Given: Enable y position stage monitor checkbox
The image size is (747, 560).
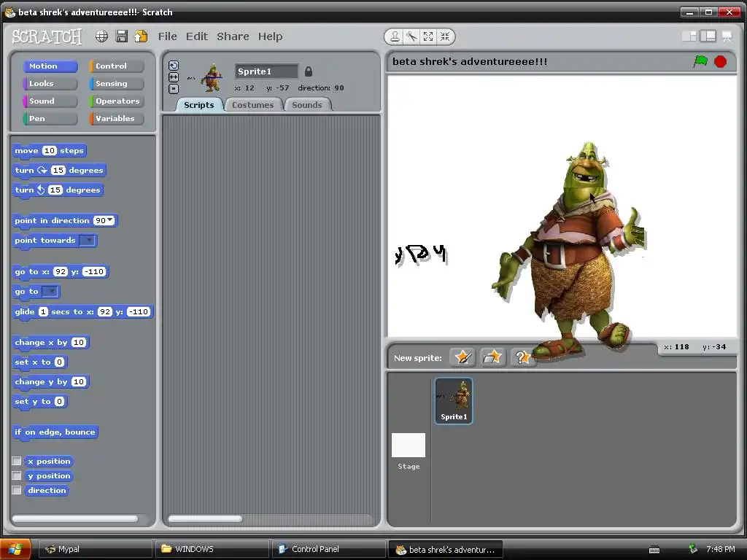Looking at the screenshot, I should [17, 475].
